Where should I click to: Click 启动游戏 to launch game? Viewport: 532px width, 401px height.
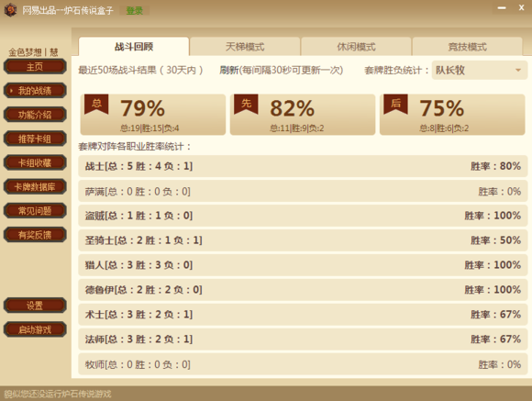pos(35,329)
